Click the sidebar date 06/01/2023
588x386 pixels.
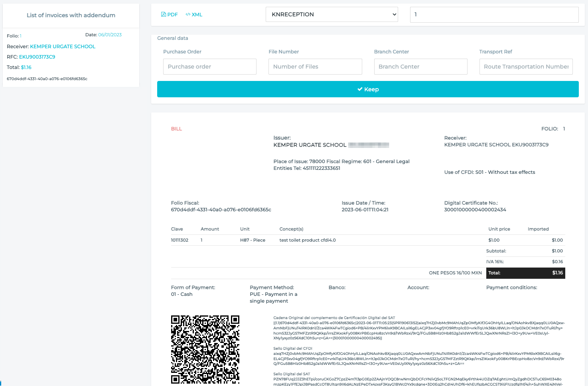(x=110, y=35)
